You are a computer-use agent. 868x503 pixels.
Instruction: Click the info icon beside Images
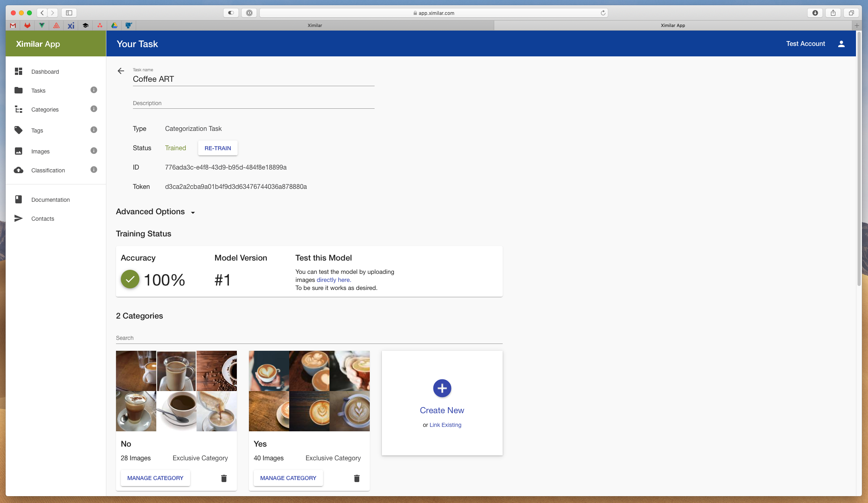94,151
